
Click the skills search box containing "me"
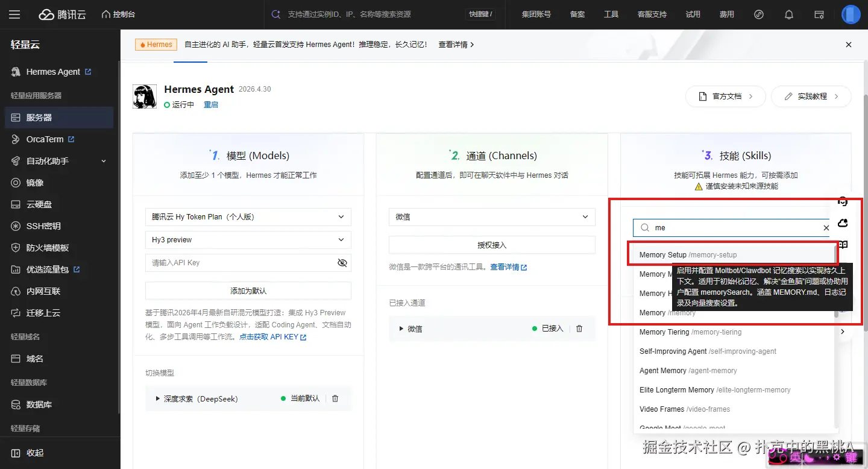732,228
